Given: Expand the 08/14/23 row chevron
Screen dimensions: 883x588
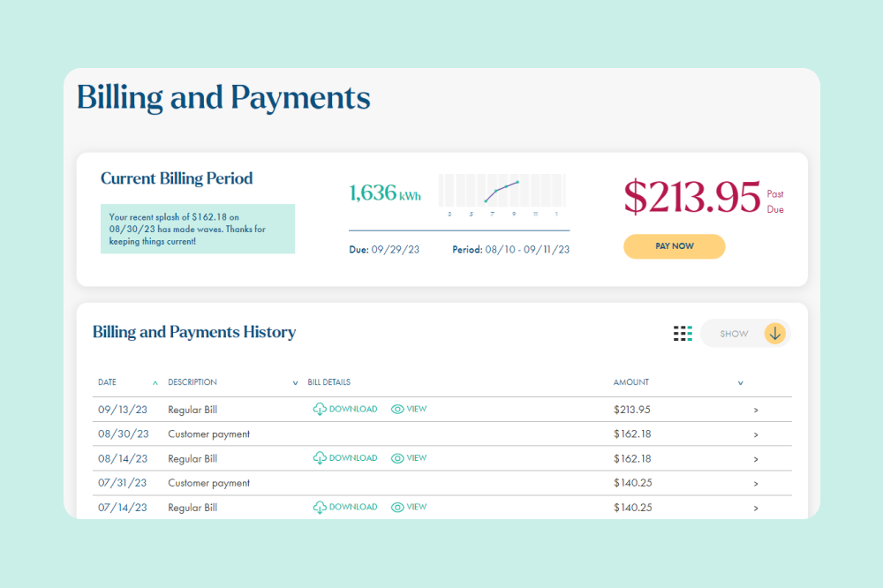Looking at the screenshot, I should point(756,459).
